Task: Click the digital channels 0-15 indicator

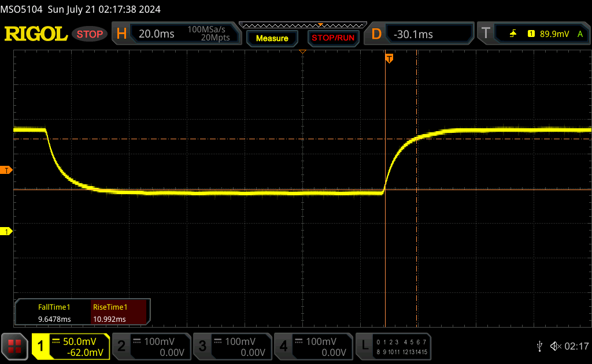Action: coord(402,347)
